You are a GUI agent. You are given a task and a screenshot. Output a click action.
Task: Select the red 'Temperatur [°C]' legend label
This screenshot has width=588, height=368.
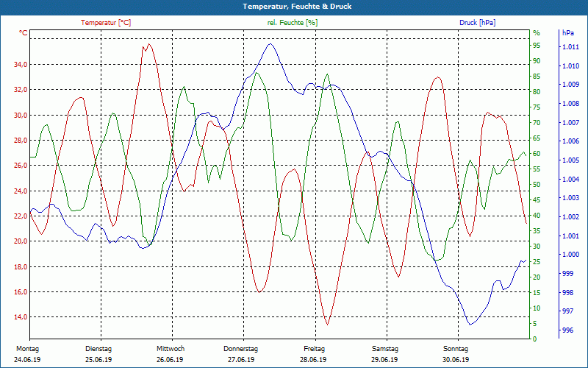pyautogui.click(x=106, y=23)
